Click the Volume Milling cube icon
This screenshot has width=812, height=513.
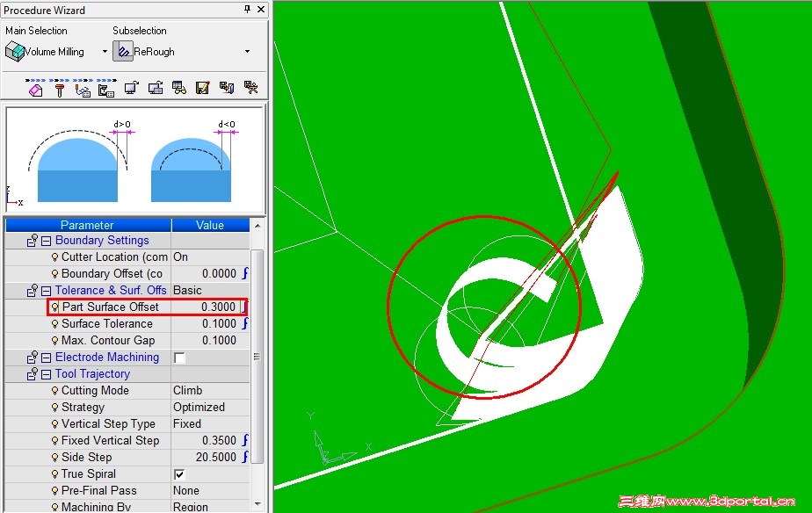15,52
